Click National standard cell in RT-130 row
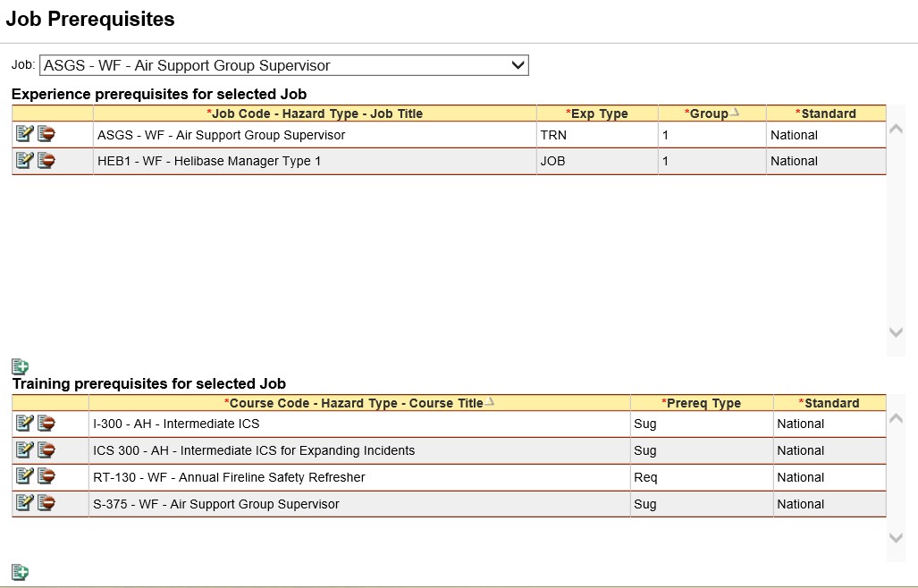This screenshot has height=588, width=918. pyautogui.click(x=830, y=477)
